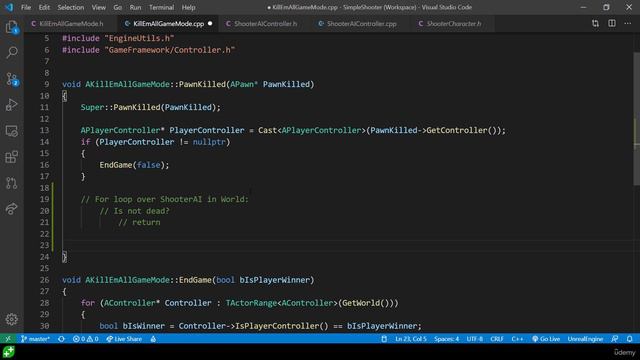640x360 pixels.
Task: Open the Explorer view in activity bar
Action: tap(11, 27)
